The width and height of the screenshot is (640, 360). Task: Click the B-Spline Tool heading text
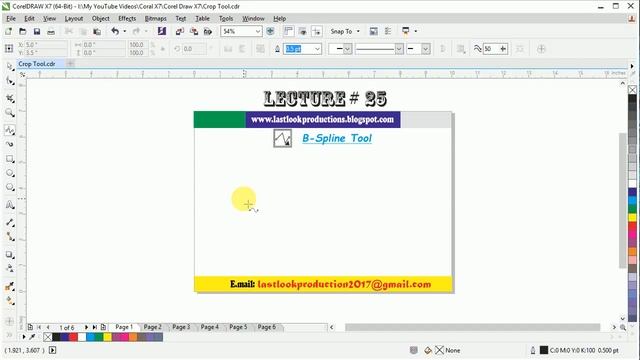pos(337,138)
